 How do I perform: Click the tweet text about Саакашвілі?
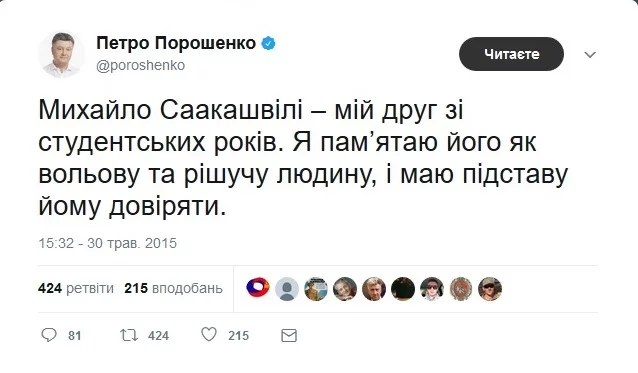[x=303, y=158]
